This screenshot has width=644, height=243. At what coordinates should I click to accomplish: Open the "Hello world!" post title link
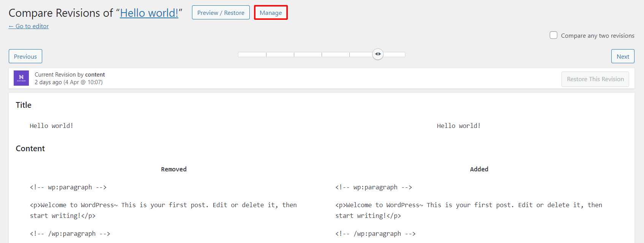click(x=149, y=13)
